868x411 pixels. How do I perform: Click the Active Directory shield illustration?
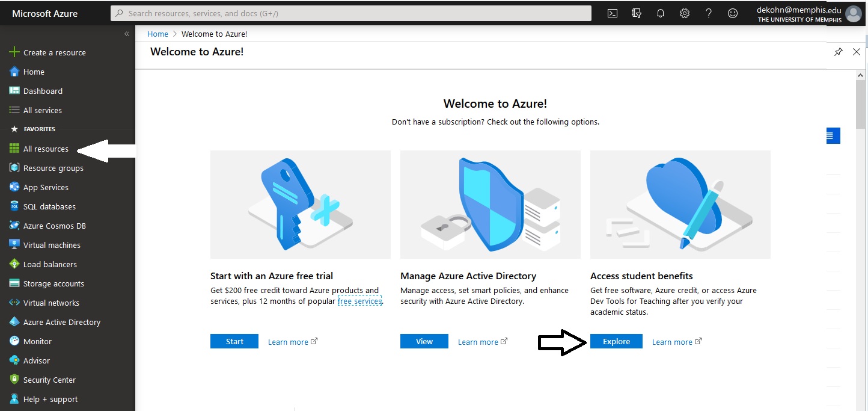pyautogui.click(x=491, y=205)
